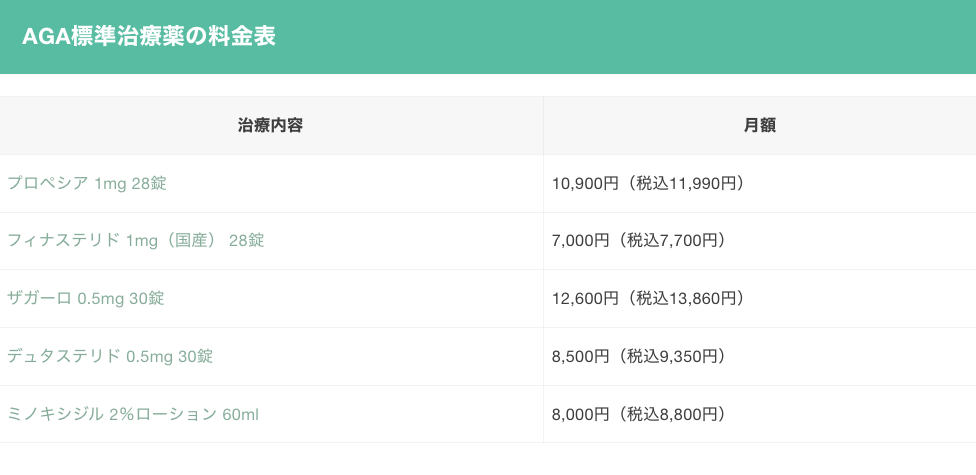This screenshot has height=475, width=976.
Task: Select the 7,000円 price text
Action: tap(580, 241)
